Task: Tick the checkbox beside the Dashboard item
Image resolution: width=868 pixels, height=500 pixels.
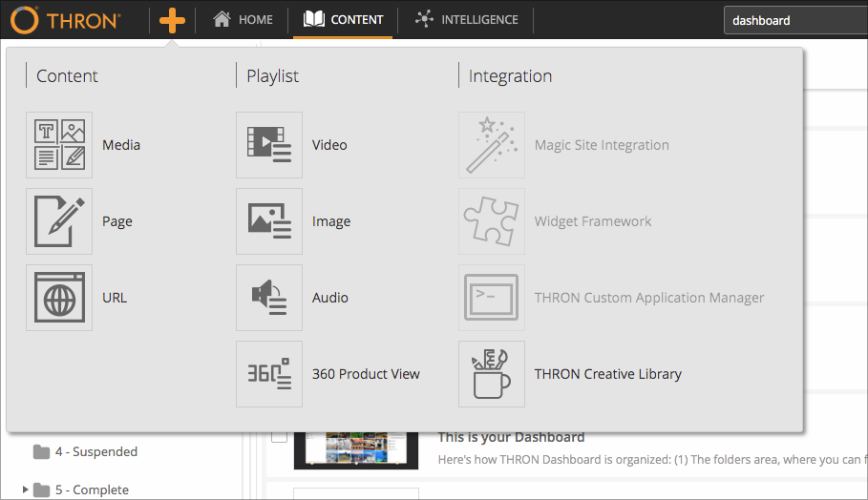Action: [279, 436]
